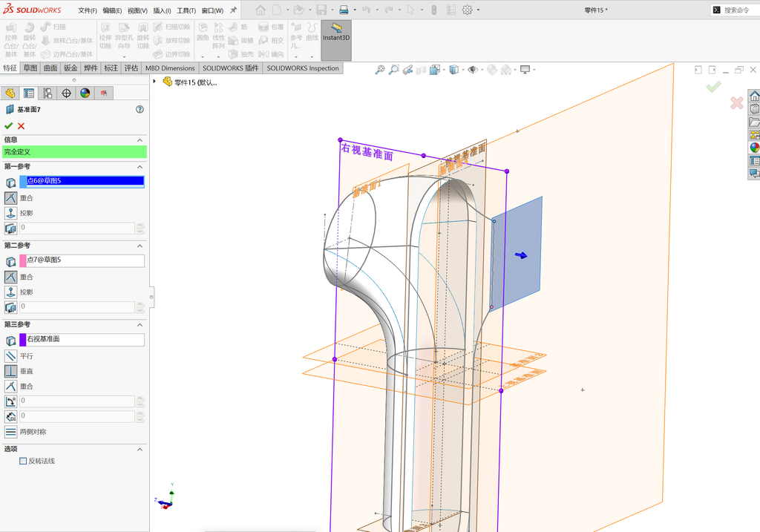Select second reference field 点7@草图5
The image size is (760, 532).
coord(82,260)
